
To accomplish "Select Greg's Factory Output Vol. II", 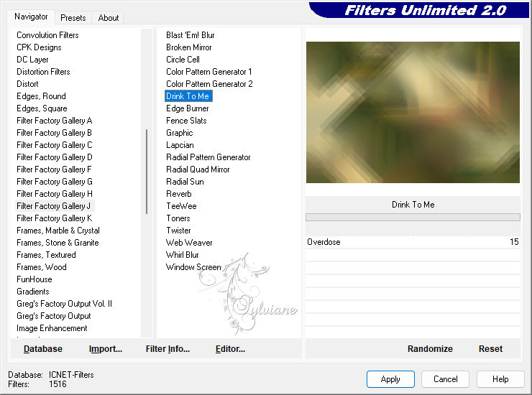I will pyautogui.click(x=64, y=304).
